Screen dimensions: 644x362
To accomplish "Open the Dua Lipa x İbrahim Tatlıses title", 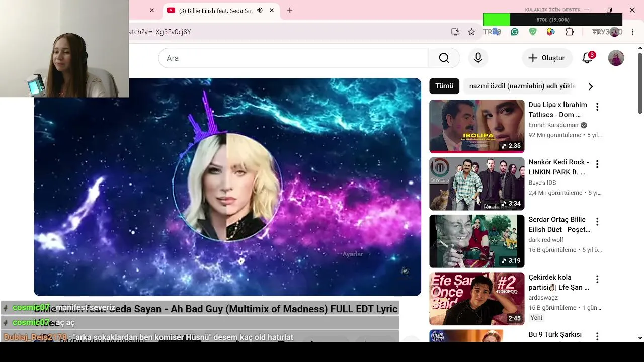I will [x=557, y=110].
